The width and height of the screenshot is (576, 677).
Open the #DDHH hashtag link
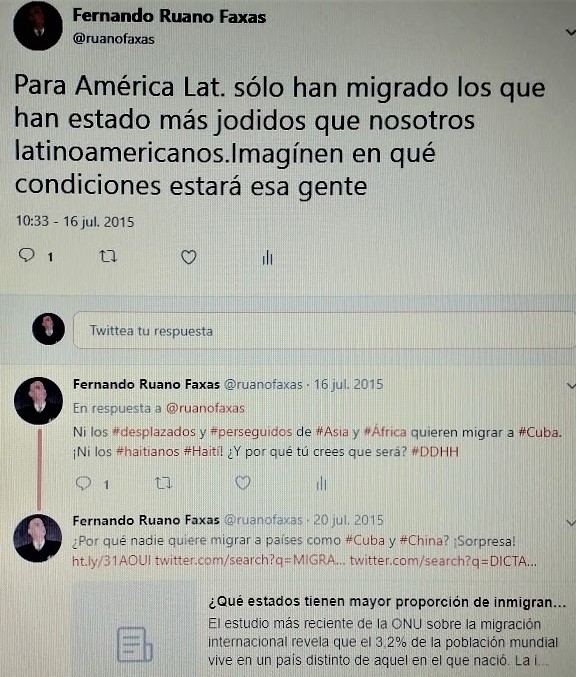click(435, 452)
